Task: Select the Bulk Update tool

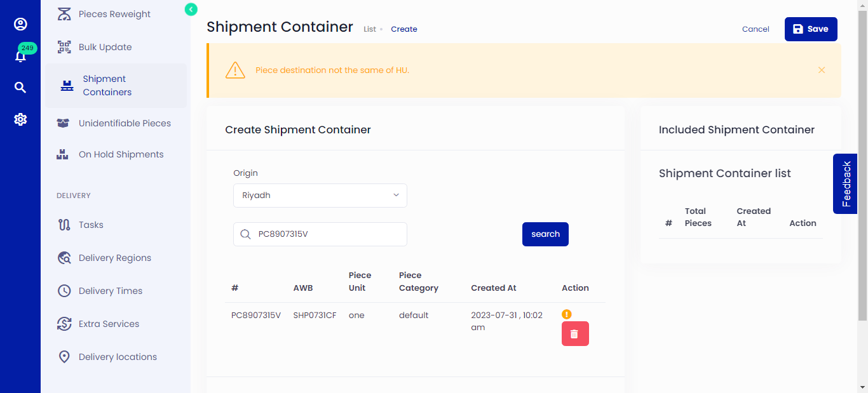Action: [x=105, y=46]
